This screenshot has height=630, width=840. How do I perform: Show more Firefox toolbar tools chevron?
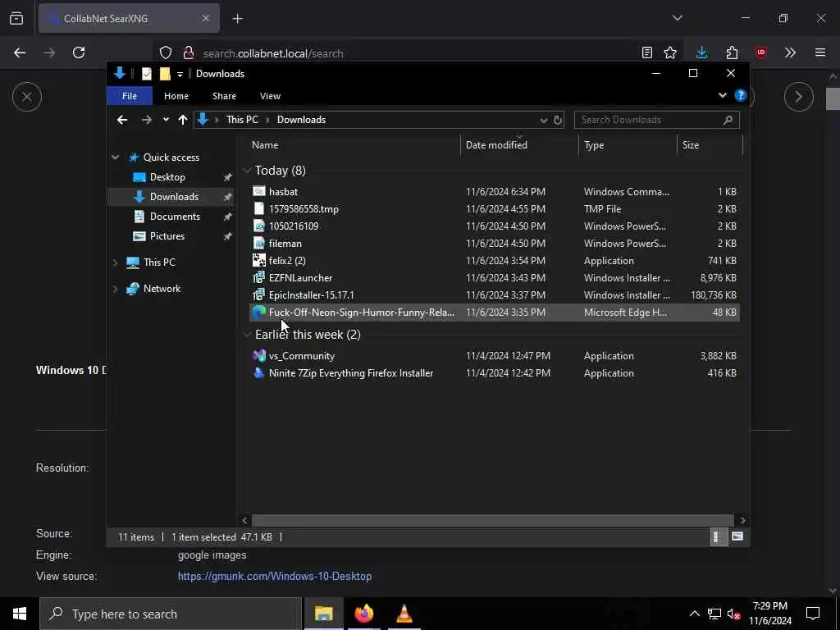[x=790, y=52]
